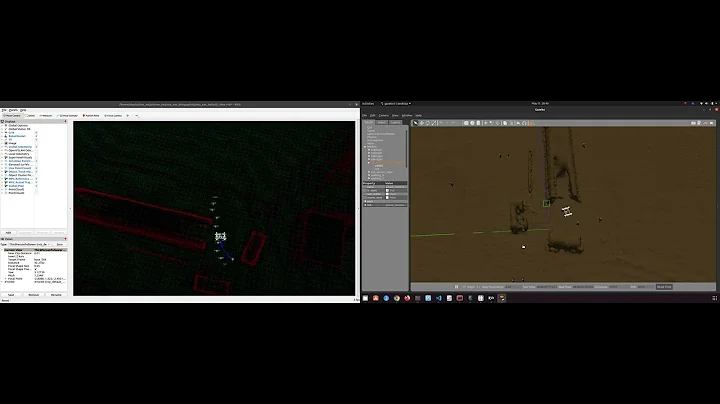This screenshot has width=720, height=404.
Task: Select the Move Camera tool in RViz
Action: [12, 116]
